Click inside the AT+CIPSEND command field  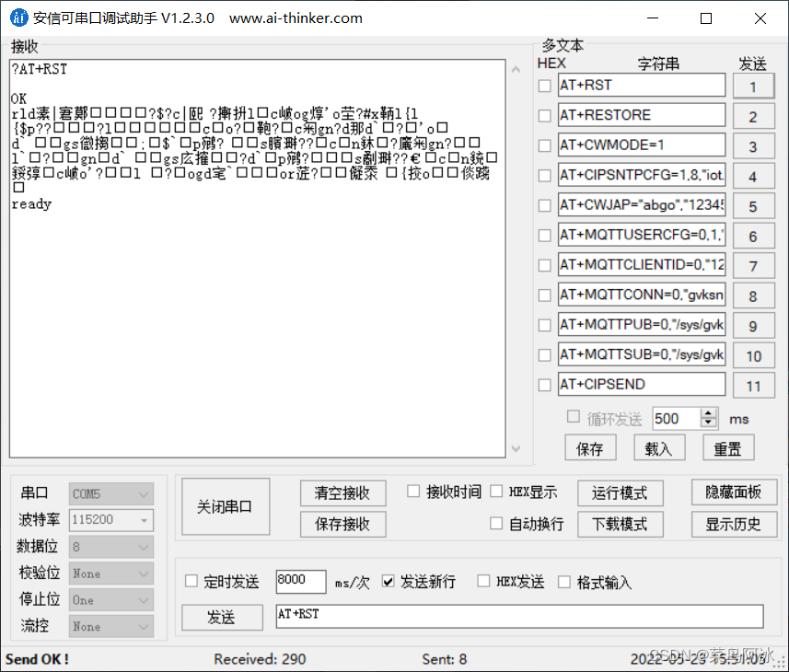(642, 384)
